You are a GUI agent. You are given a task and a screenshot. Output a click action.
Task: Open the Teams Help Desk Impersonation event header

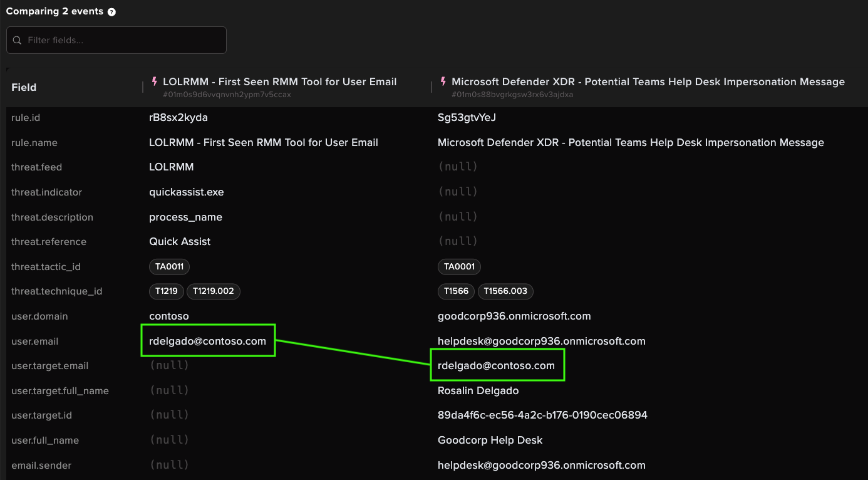[x=648, y=81]
